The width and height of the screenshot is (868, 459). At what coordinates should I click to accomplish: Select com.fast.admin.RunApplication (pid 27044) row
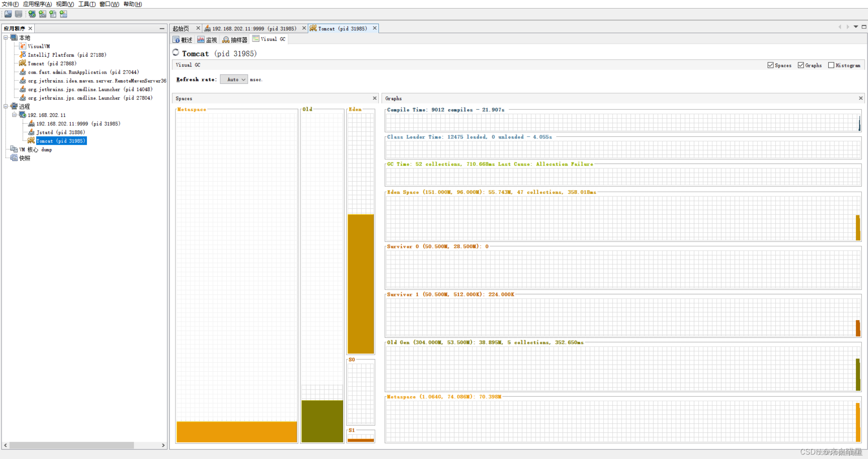click(x=83, y=72)
